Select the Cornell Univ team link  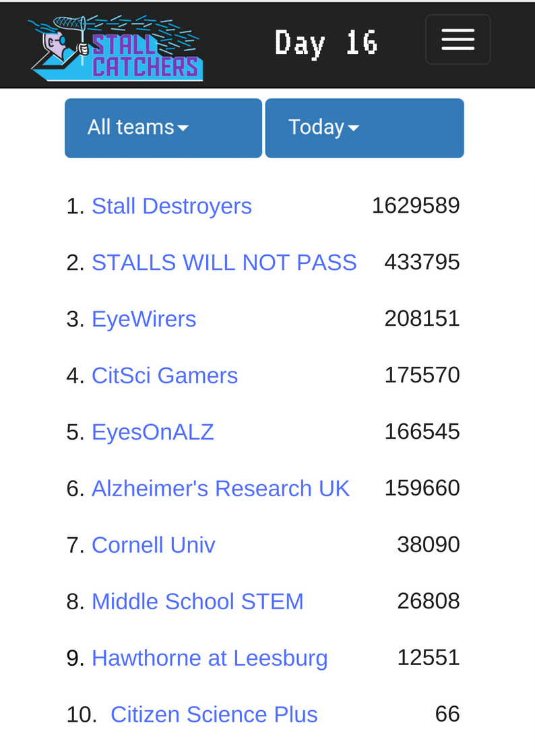tap(154, 545)
